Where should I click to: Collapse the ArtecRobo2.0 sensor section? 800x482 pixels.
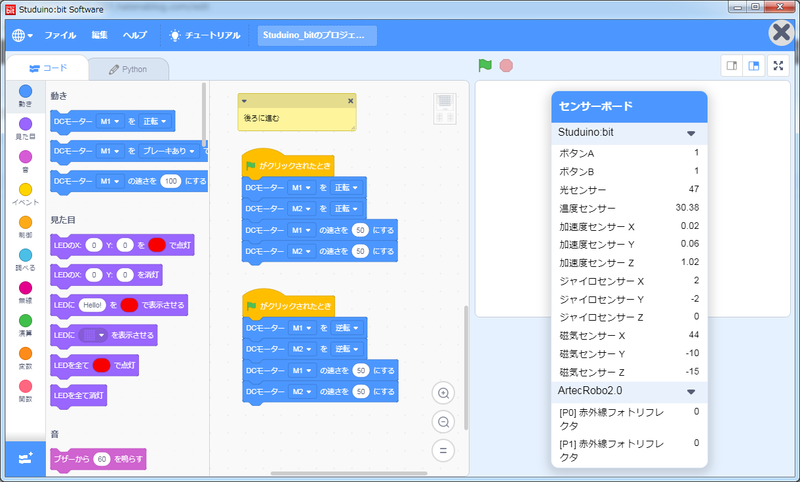tap(691, 392)
